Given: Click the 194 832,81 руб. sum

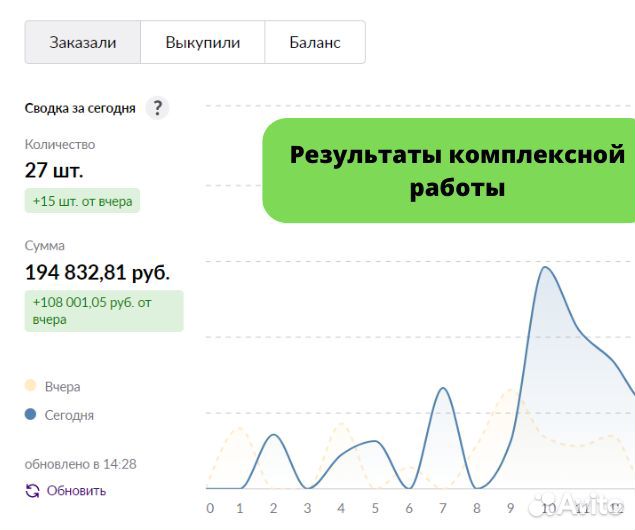Looking at the screenshot, I should pos(97,272).
